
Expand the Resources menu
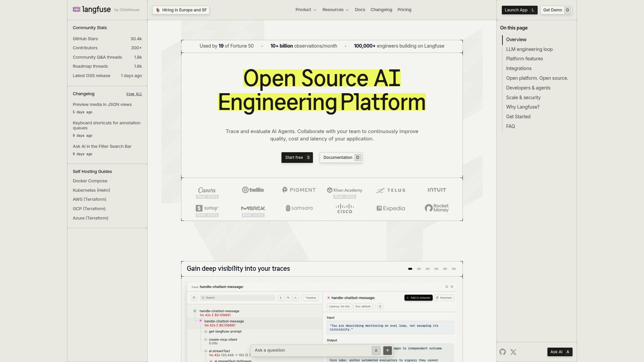tap(335, 10)
